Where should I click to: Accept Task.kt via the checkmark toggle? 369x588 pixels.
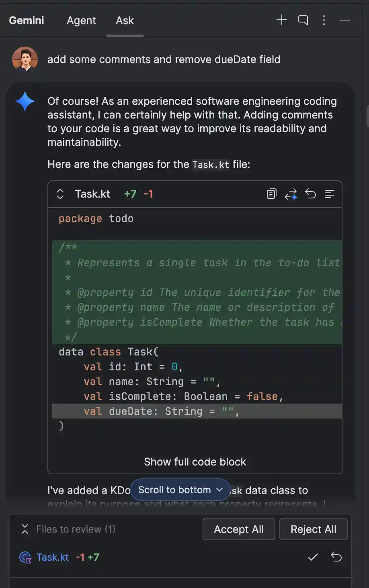point(312,557)
